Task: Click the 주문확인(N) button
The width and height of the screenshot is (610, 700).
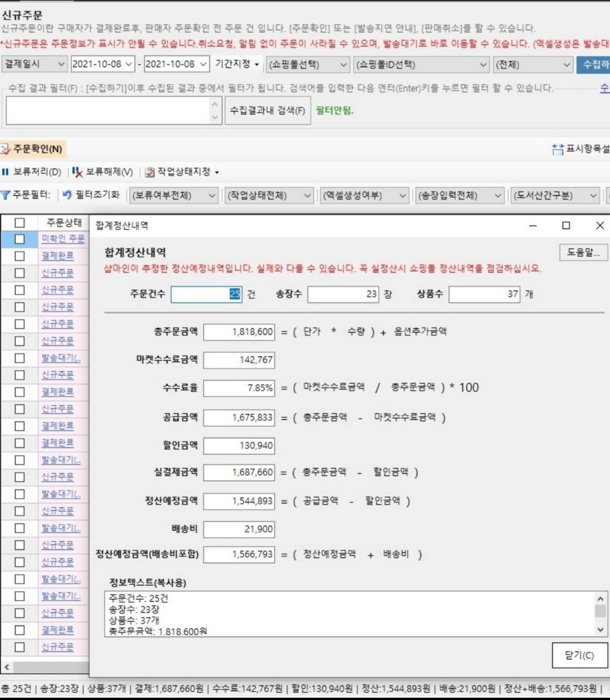Action: 33,149
